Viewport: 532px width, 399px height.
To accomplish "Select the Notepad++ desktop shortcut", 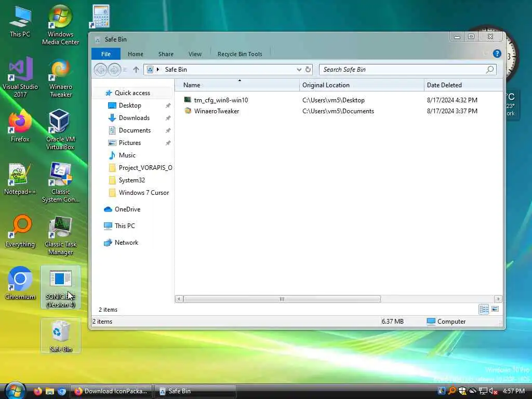I will [20, 179].
